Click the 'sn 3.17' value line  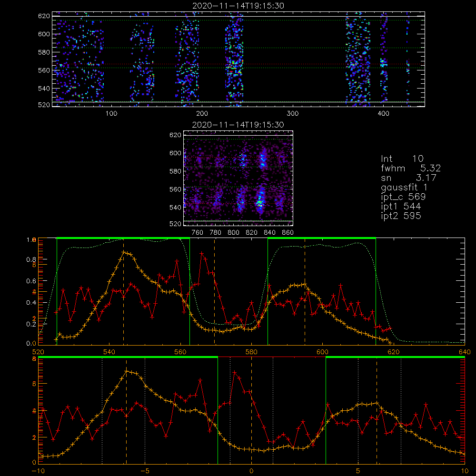click(x=408, y=178)
